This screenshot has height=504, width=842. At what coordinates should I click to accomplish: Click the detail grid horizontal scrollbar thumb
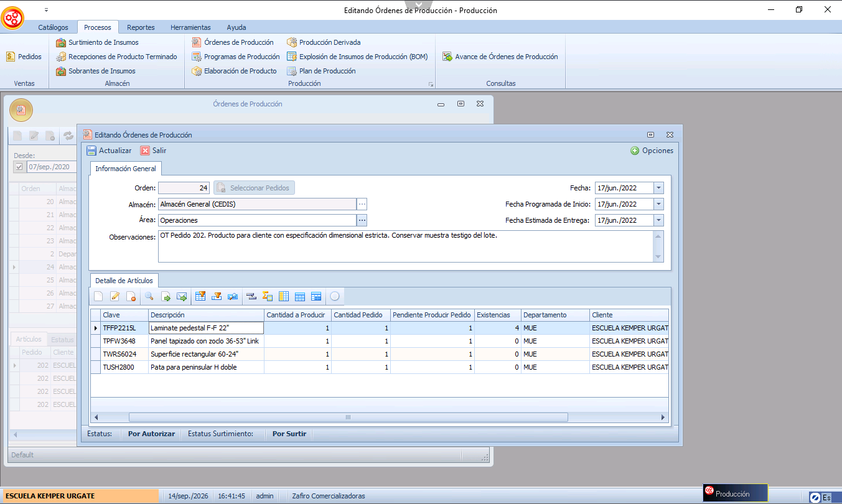348,418
